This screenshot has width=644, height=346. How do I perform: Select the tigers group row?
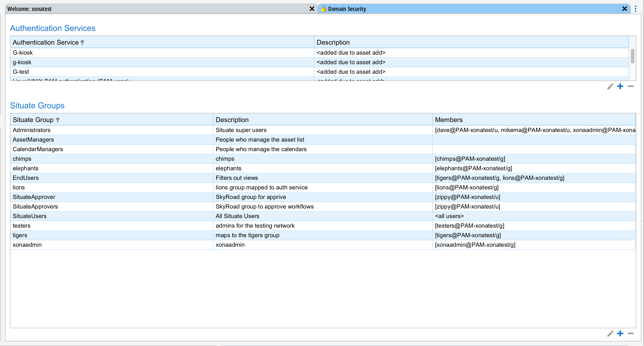coord(100,235)
